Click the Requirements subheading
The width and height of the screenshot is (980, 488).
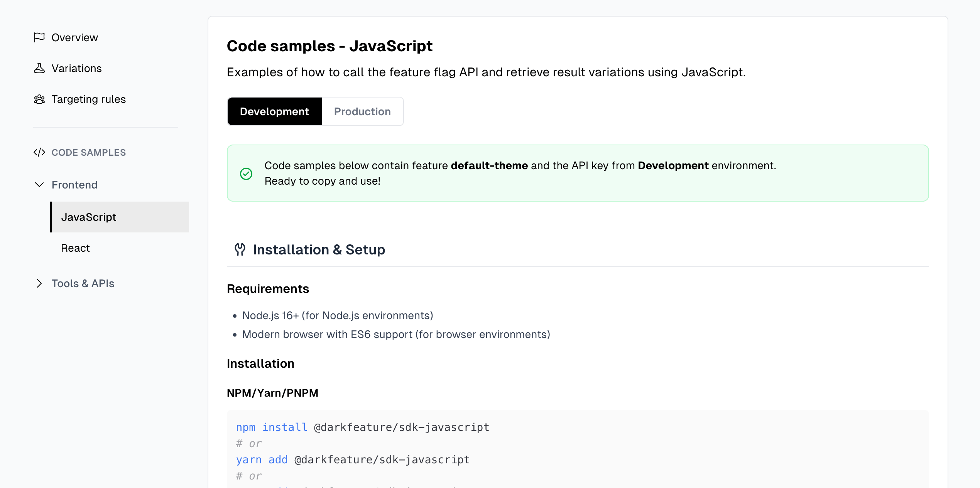click(x=268, y=289)
